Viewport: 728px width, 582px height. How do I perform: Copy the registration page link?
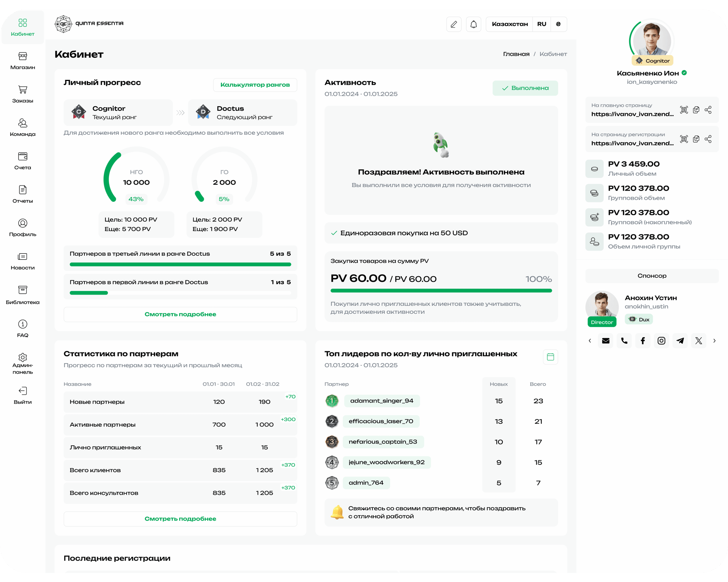[x=696, y=139]
